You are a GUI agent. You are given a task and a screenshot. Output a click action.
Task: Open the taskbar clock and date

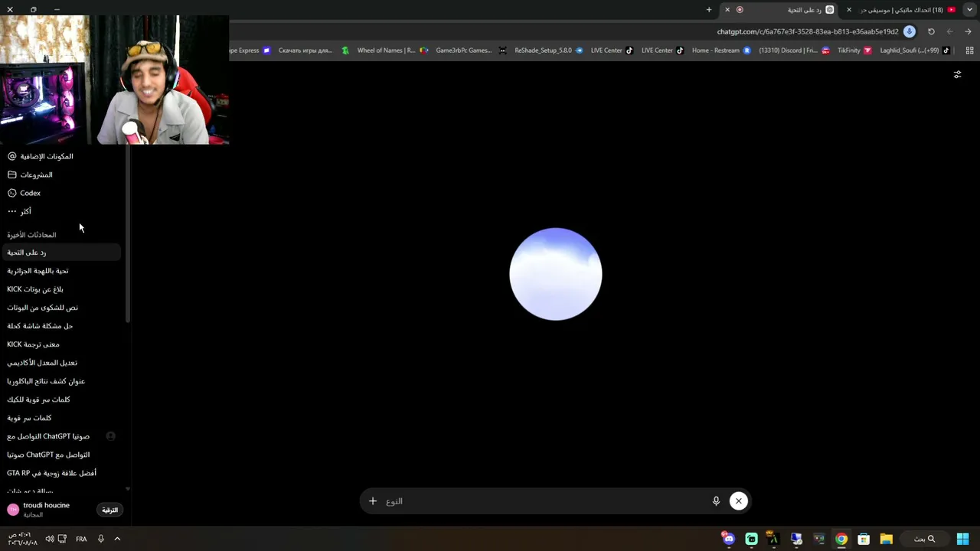[23, 539]
